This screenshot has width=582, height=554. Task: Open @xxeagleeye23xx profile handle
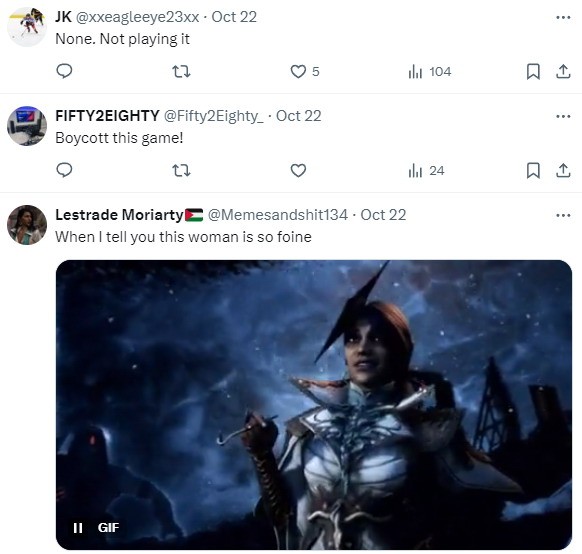137,17
